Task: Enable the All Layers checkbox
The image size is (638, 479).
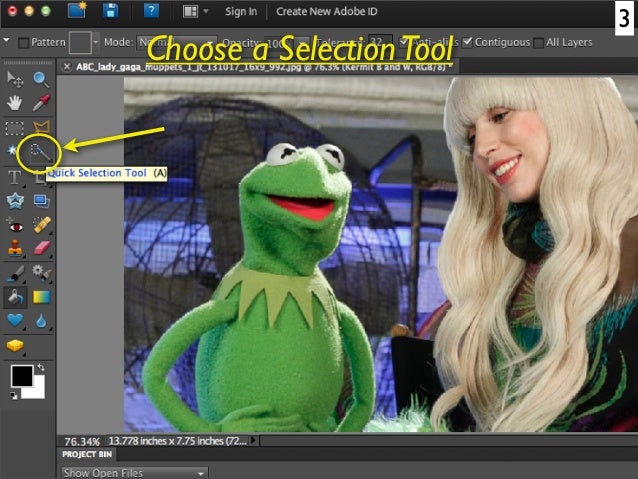Action: pos(538,43)
